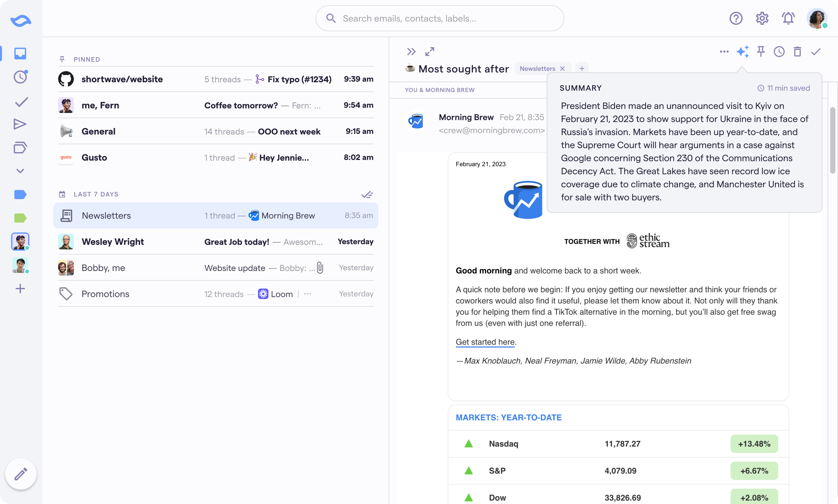Viewport: 838px width, 504px height.
Task: Open notifications bell icon
Action: pyautogui.click(x=788, y=18)
